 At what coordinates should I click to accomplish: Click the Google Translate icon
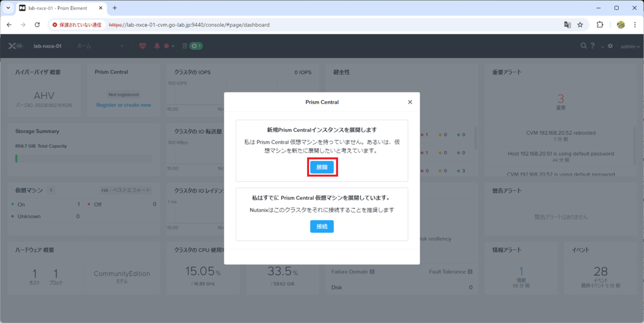tap(567, 25)
